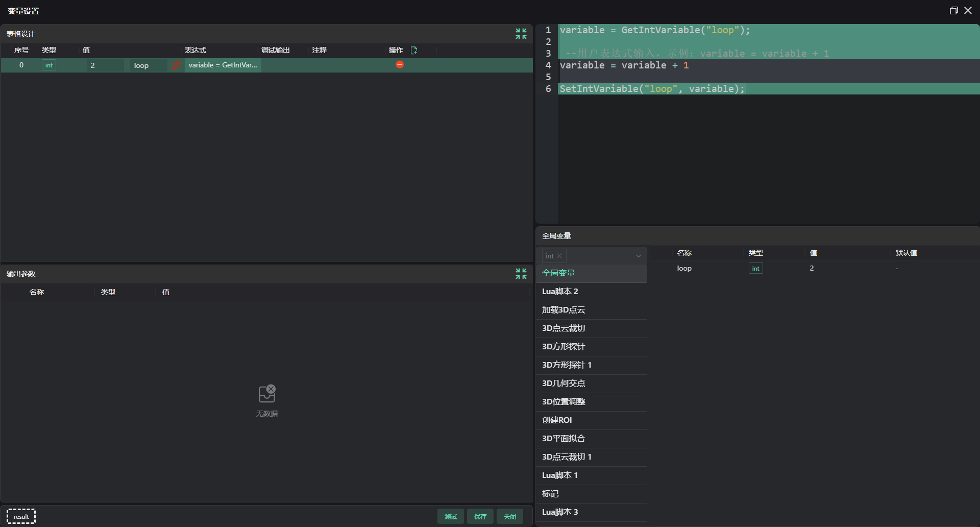Click the 关闭 button

(x=510, y=516)
